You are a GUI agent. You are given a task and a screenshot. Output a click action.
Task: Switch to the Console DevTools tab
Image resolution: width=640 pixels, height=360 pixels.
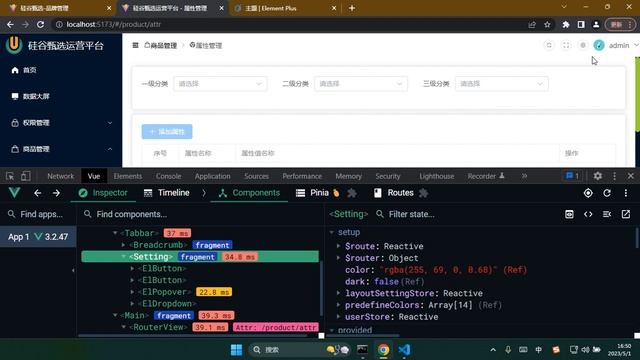coord(168,176)
